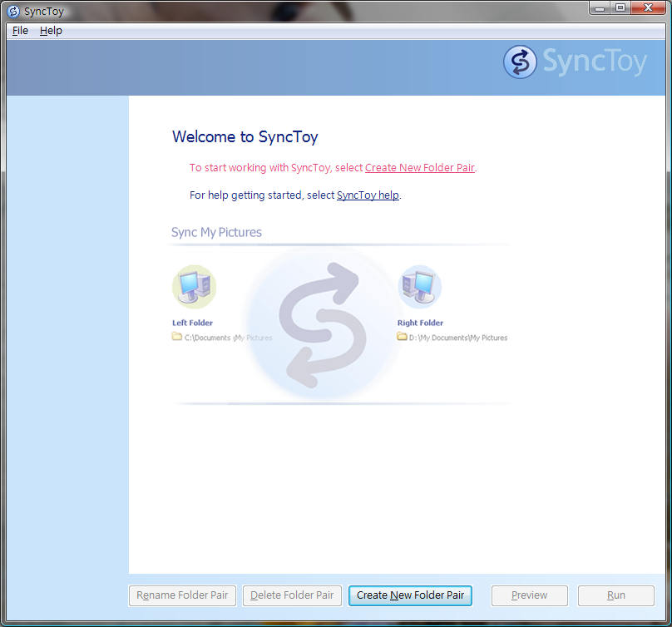Screen dimensions: 672x627
Task: Click the Left Folder computer icon
Action: point(194,287)
